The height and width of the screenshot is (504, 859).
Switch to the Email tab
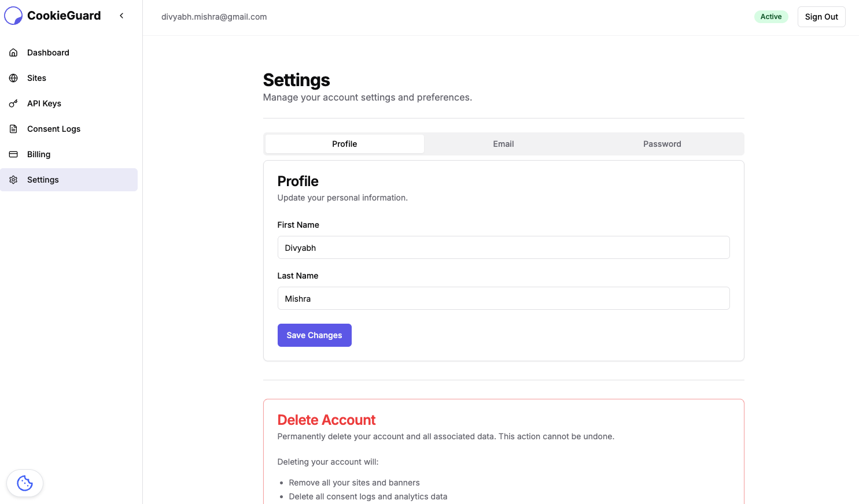click(x=503, y=143)
